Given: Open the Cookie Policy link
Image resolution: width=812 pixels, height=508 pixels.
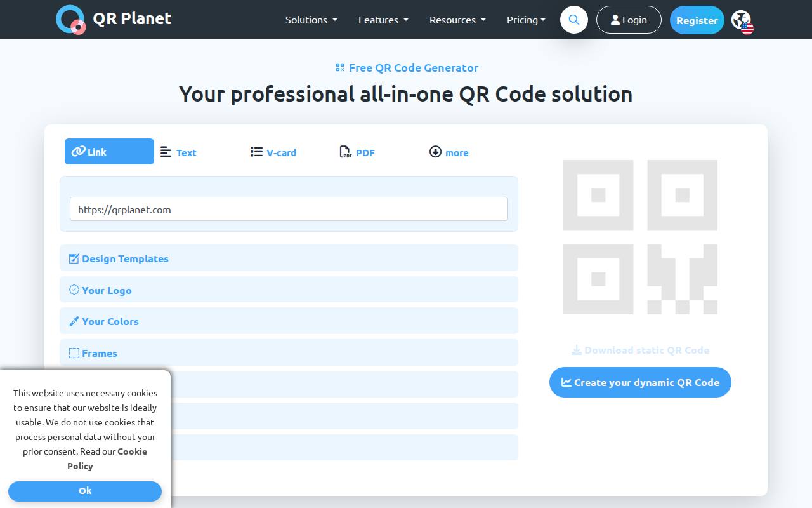Looking at the screenshot, I should (x=107, y=458).
